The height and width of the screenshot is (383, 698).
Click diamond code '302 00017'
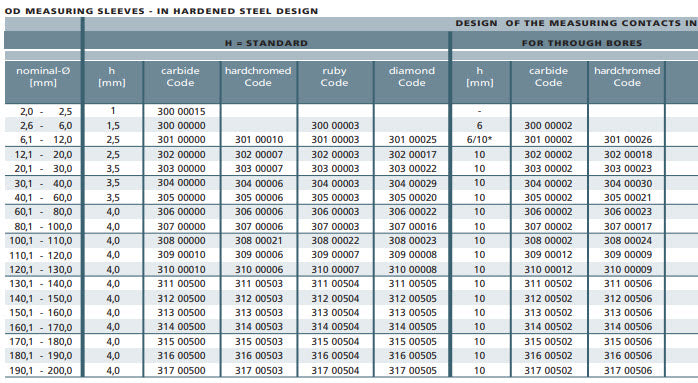pyautogui.click(x=413, y=155)
